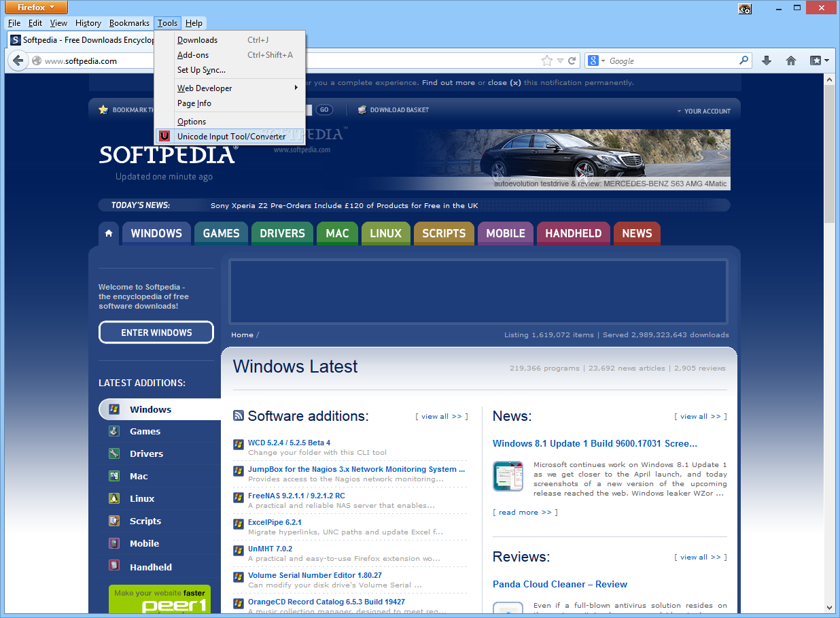Switch to the DRIVERS tab
Image resolution: width=840 pixels, height=618 pixels.
coord(282,233)
